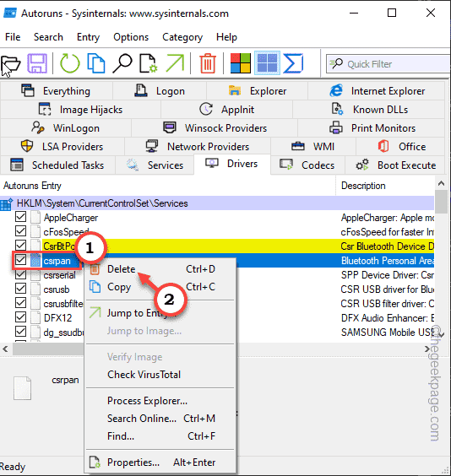Uncheck the csrusb entry checkbox

pyautogui.click(x=20, y=289)
